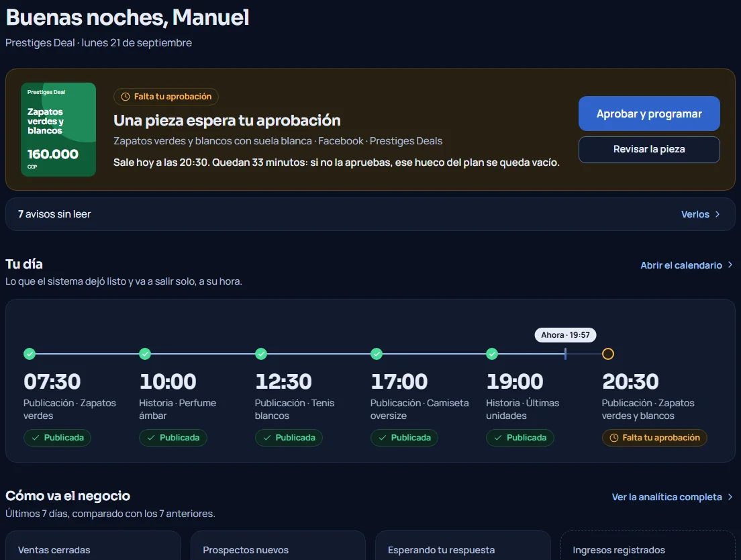Click the clock icon in the 20:30 approval badge
741x560 pixels.
614,438
